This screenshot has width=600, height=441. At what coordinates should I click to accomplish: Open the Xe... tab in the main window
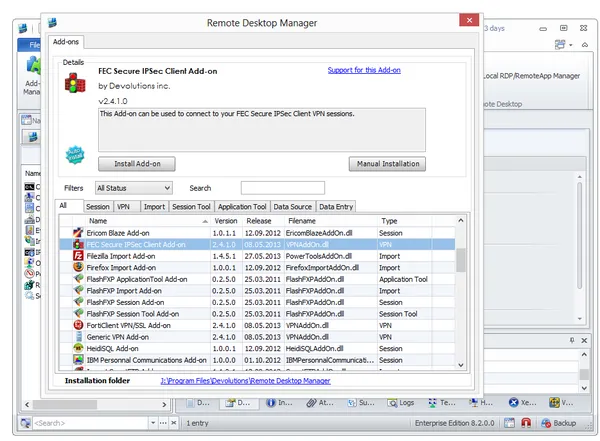tap(522, 402)
